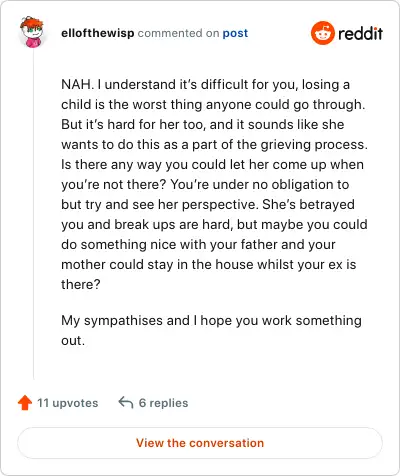
Task: Upvote using the orange arrow icon
Action: coord(25,403)
